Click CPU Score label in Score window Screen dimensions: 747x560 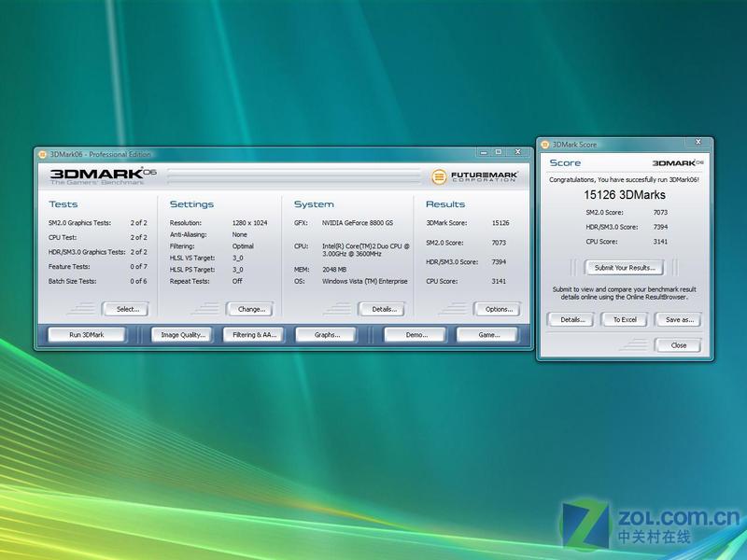click(601, 242)
